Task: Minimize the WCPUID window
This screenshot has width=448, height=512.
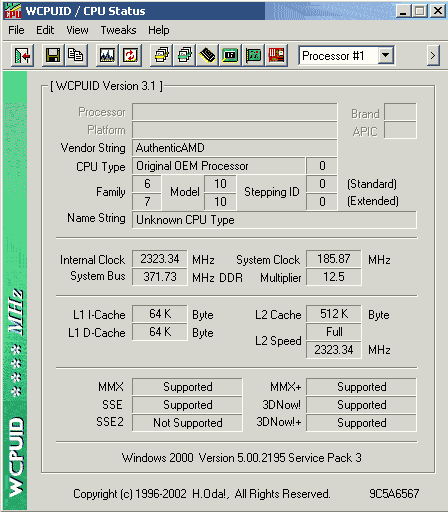Action: pos(403,11)
